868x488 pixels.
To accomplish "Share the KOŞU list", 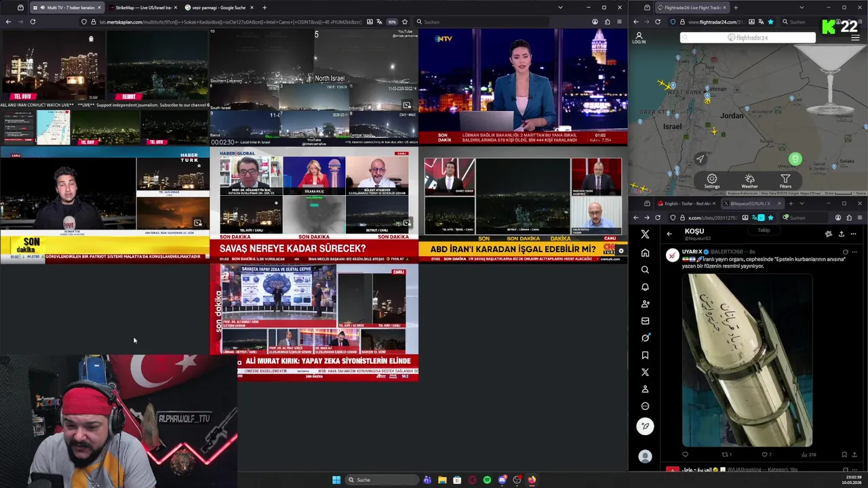I will [x=841, y=234].
